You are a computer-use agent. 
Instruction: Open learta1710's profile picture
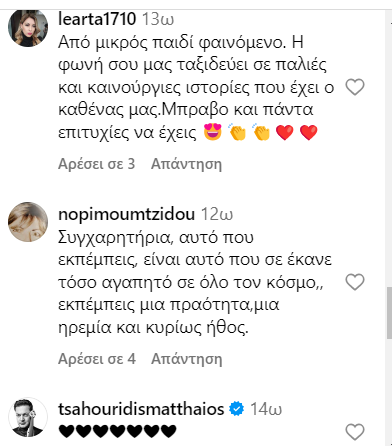click(x=28, y=27)
